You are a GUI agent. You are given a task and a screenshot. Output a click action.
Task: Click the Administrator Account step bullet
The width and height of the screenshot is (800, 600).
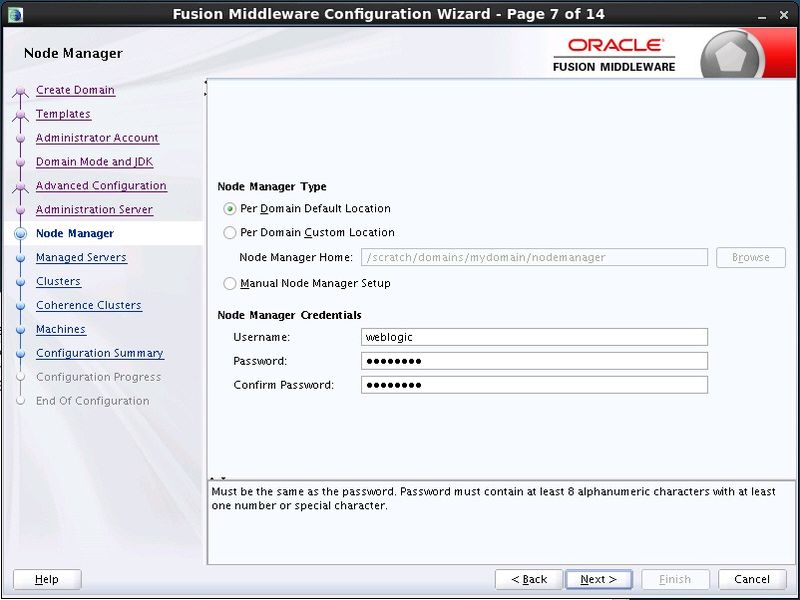pos(20,138)
